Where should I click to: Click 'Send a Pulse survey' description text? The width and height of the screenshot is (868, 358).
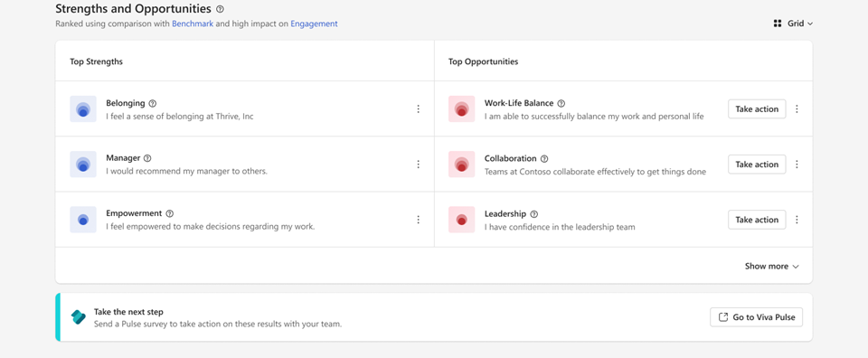pyautogui.click(x=218, y=325)
